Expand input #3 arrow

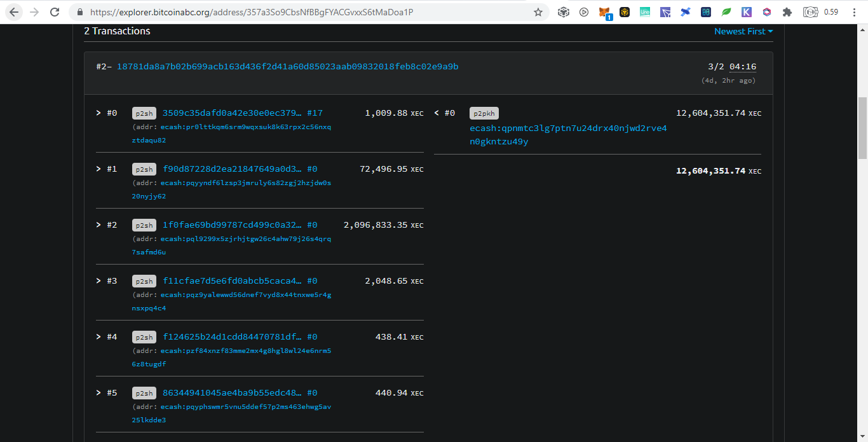click(98, 281)
